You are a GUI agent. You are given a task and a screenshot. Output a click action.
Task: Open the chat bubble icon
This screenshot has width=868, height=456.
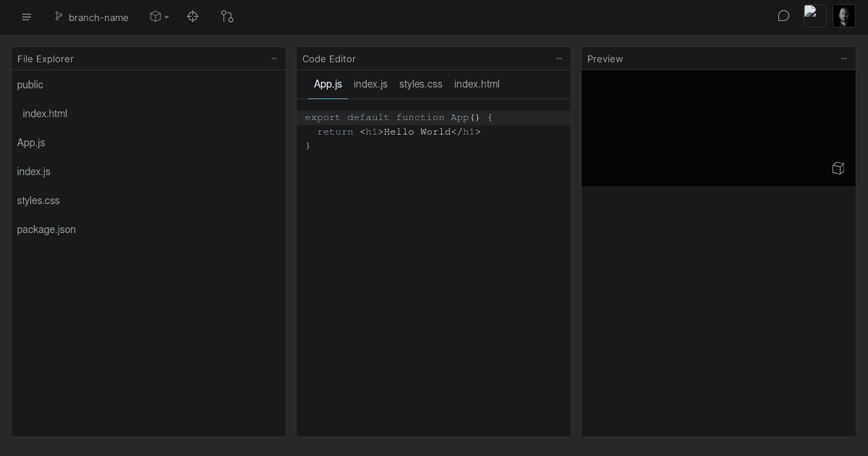tap(783, 15)
